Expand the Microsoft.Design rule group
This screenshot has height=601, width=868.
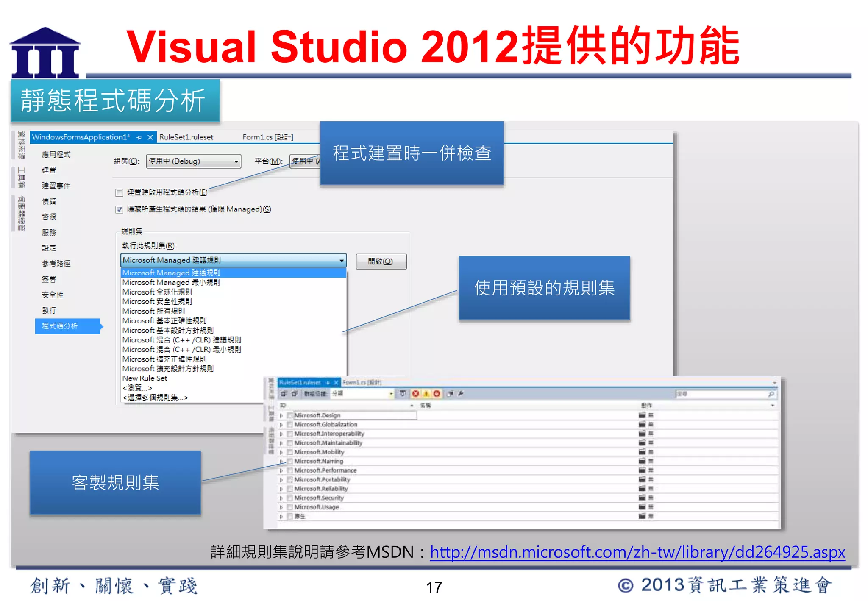coord(281,415)
